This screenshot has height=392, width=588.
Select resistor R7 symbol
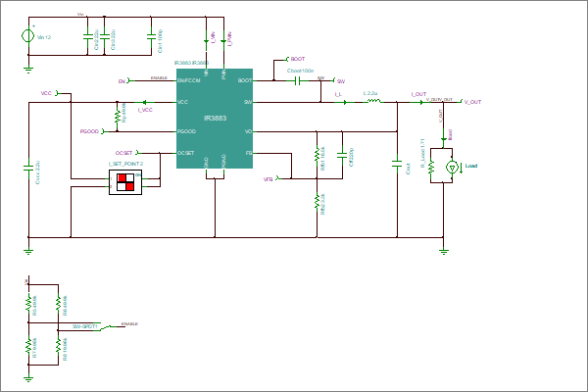click(x=28, y=346)
